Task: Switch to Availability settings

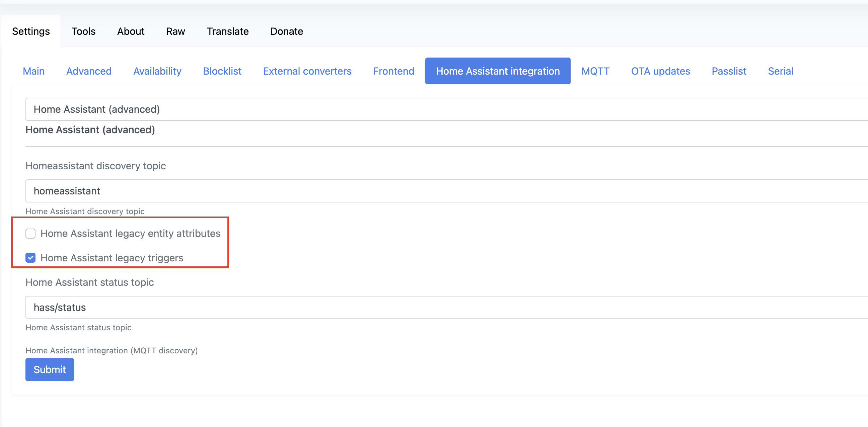Action: click(x=157, y=71)
